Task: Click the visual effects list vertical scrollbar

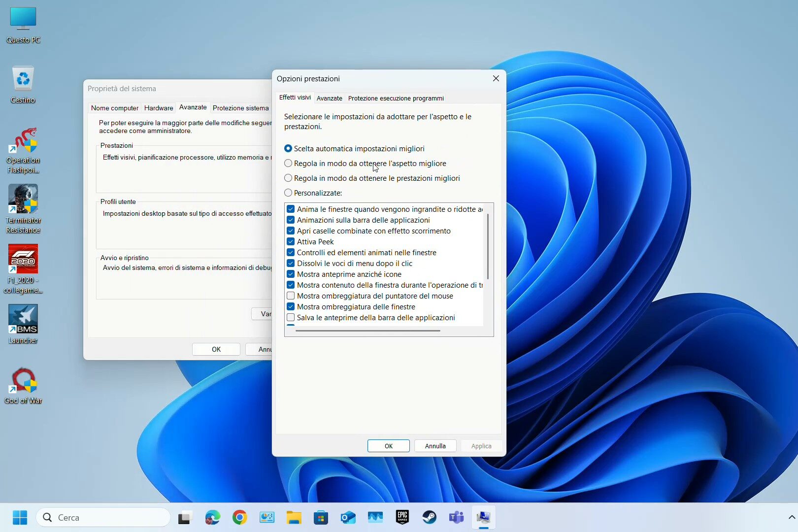Action: coord(488,246)
